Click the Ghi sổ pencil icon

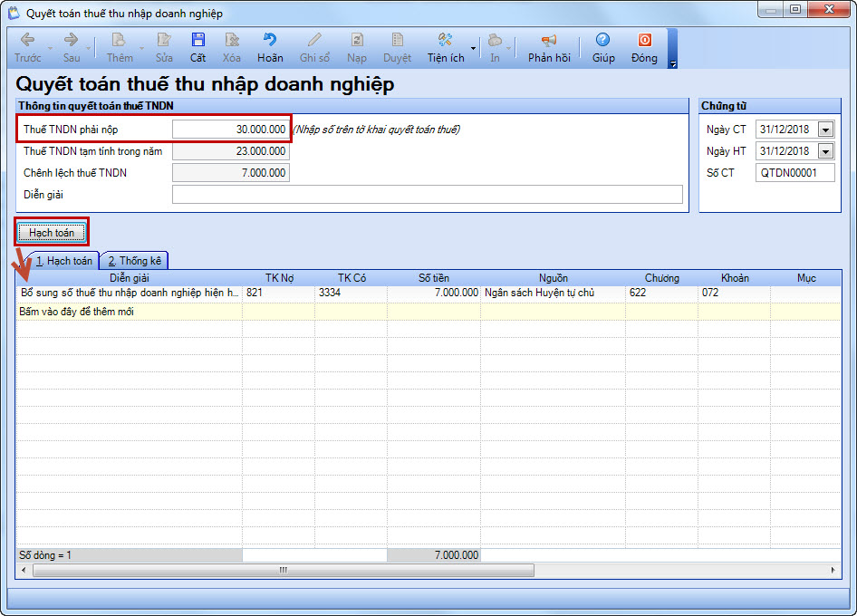point(314,40)
